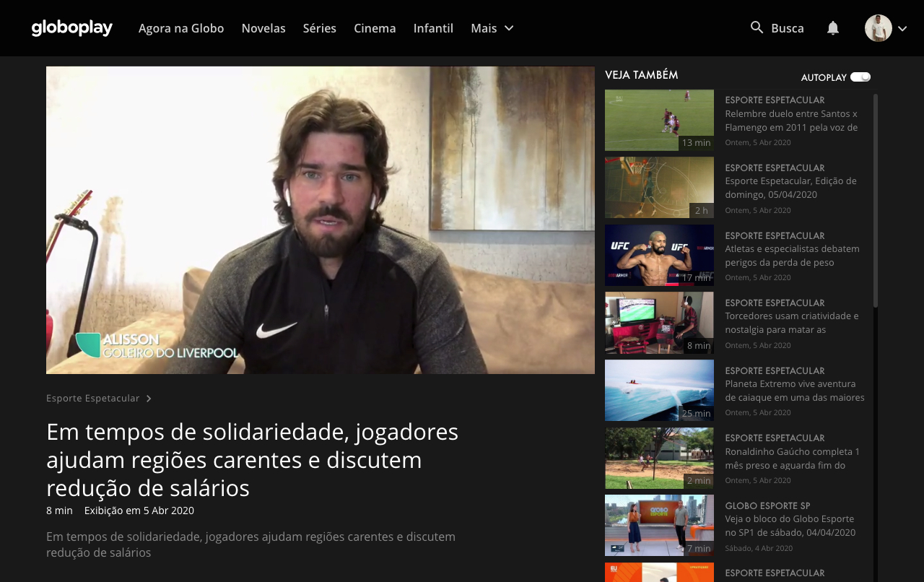Open the Mais menu
The height and width of the screenshot is (582, 924).
click(x=492, y=28)
